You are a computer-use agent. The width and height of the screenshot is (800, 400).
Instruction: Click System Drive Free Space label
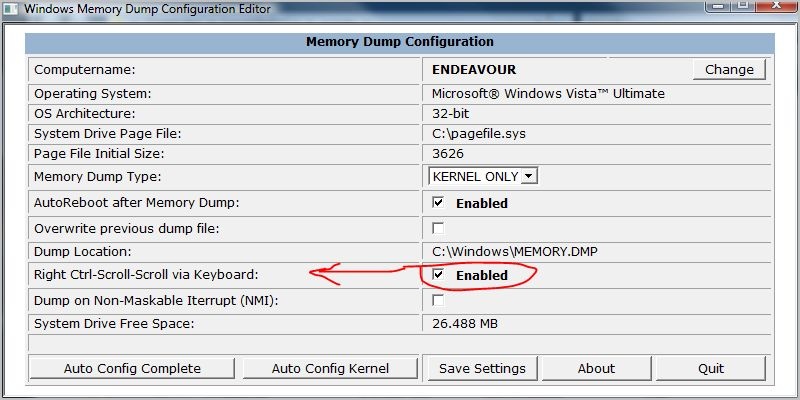pyautogui.click(x=114, y=323)
